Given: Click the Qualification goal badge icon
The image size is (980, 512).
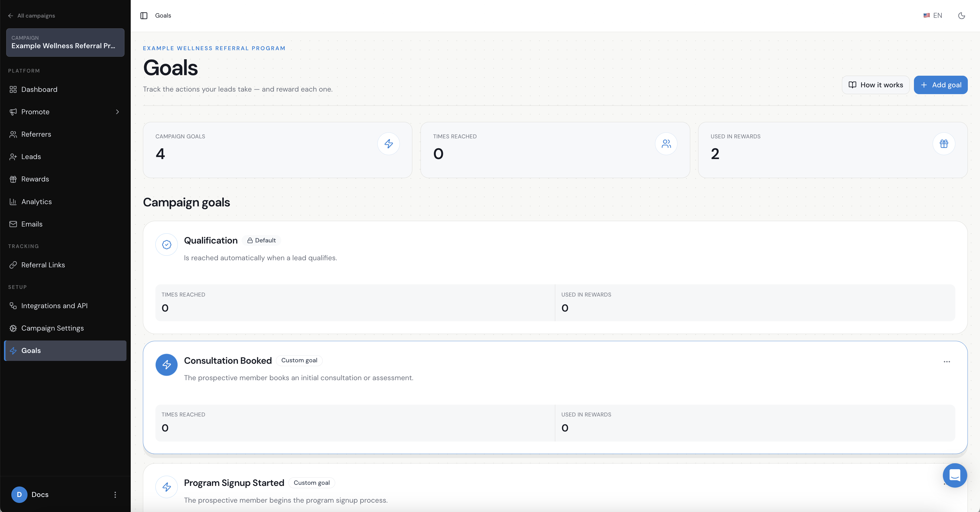Looking at the screenshot, I should [167, 245].
